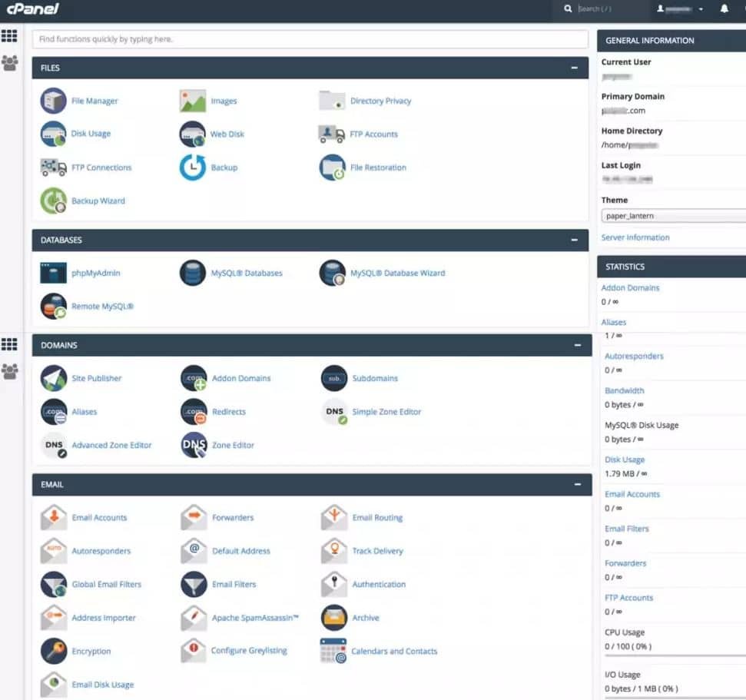Click the cPanel logo
The width and height of the screenshot is (746, 700).
(x=32, y=8)
